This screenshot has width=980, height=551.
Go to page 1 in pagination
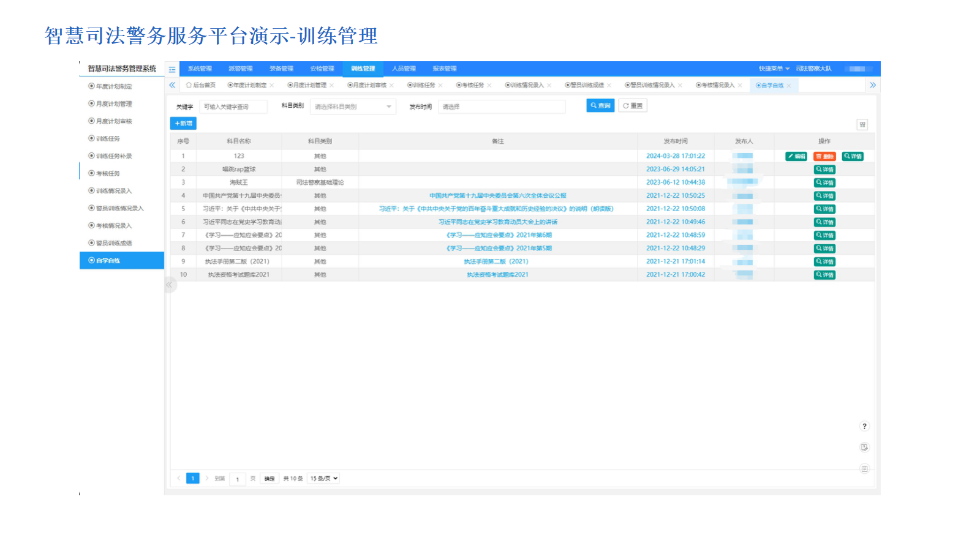point(192,478)
